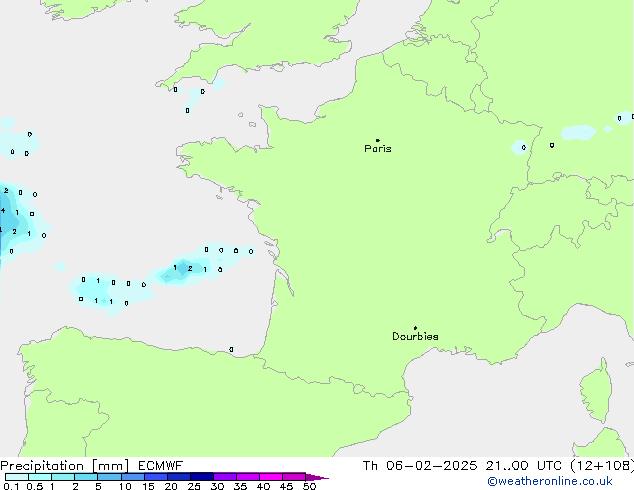The image size is (634, 490).
Task: Pick the palest cyan 0.1–0.5 legend swatch
Action: [x=17, y=477]
